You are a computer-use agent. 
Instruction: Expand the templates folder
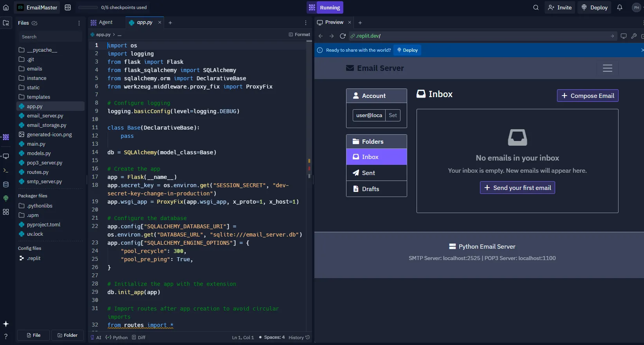click(x=38, y=97)
